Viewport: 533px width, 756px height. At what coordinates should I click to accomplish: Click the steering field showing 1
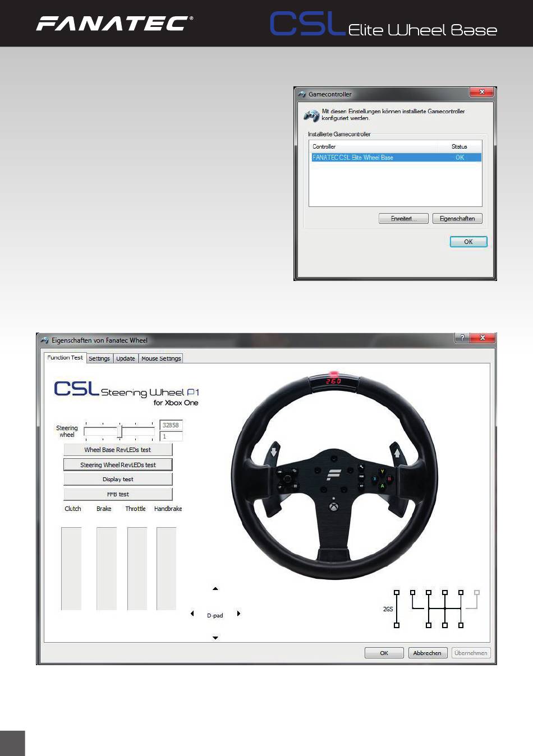171,436
